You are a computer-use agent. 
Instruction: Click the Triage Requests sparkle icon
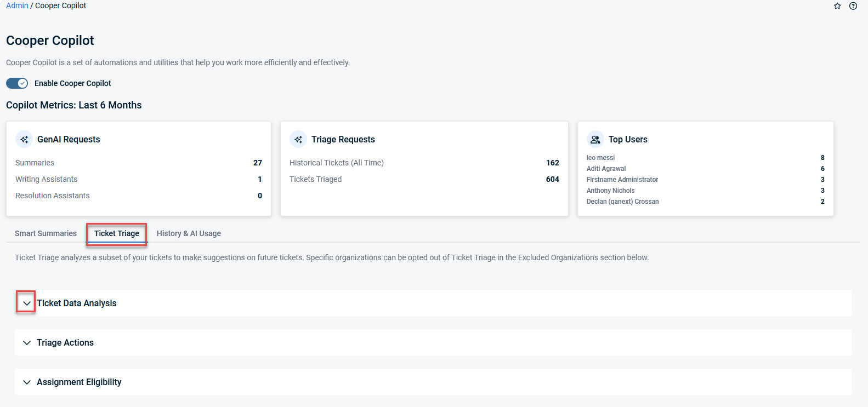coord(298,140)
